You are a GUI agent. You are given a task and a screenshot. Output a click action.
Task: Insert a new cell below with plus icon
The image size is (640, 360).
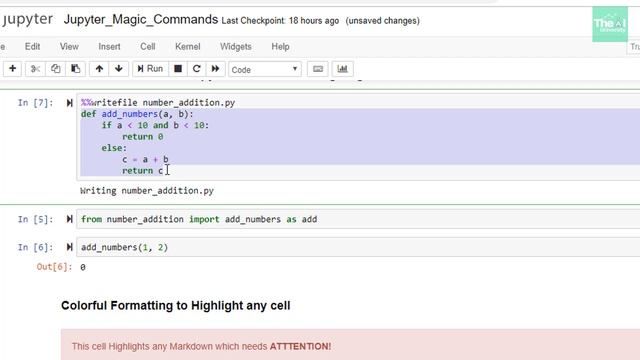coord(13,69)
